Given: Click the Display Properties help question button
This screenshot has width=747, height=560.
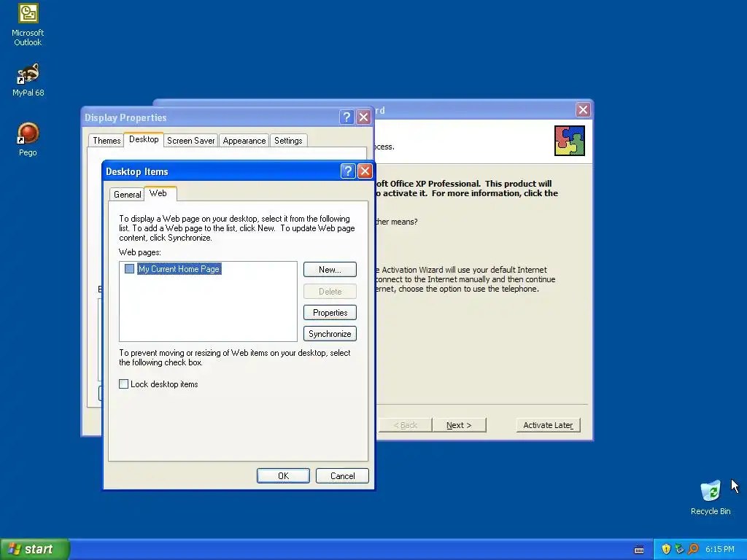Looking at the screenshot, I should [347, 117].
